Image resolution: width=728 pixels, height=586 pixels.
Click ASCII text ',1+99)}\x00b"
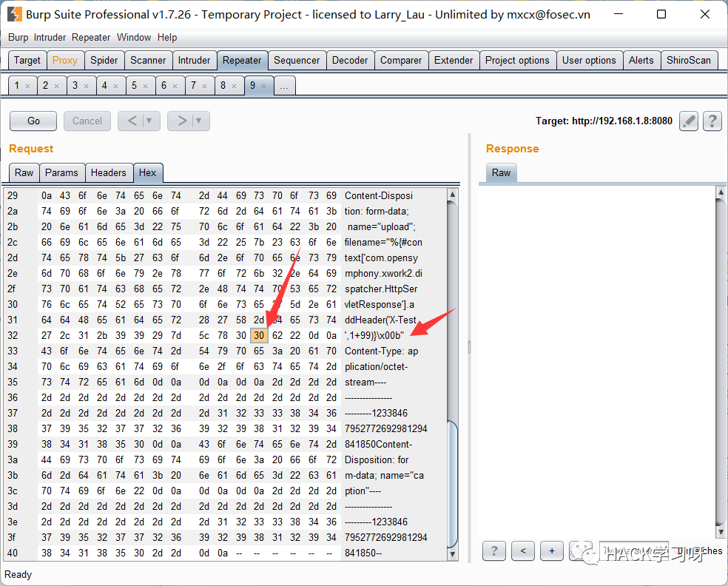tap(374, 336)
